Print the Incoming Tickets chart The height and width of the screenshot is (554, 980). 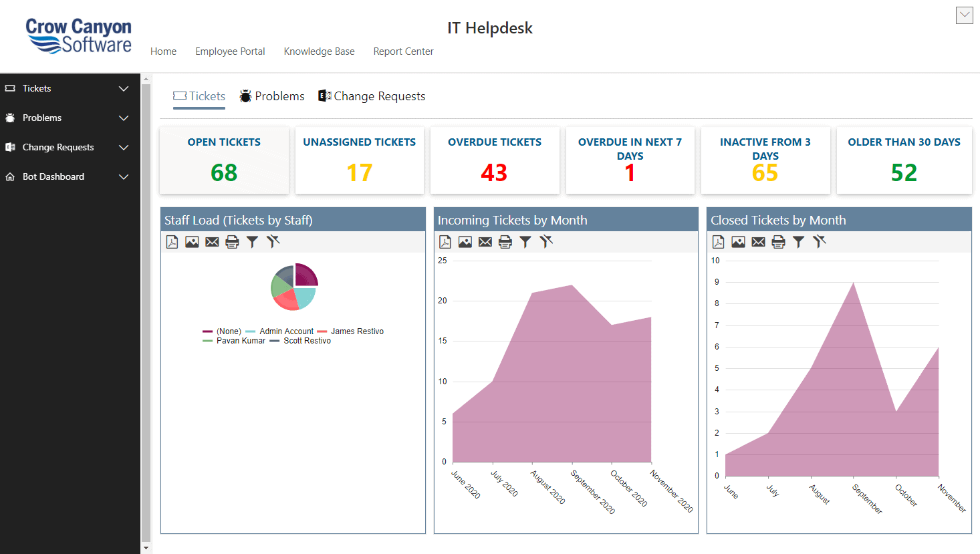pos(505,242)
